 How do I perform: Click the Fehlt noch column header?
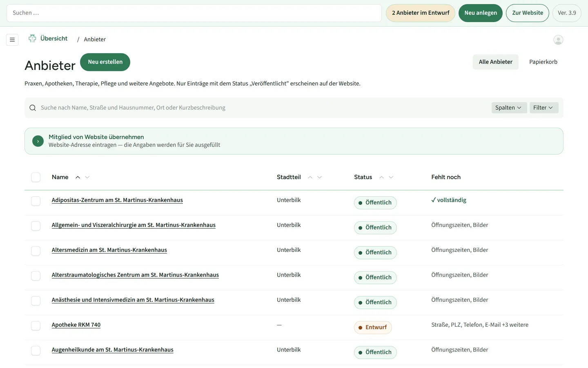click(x=446, y=177)
